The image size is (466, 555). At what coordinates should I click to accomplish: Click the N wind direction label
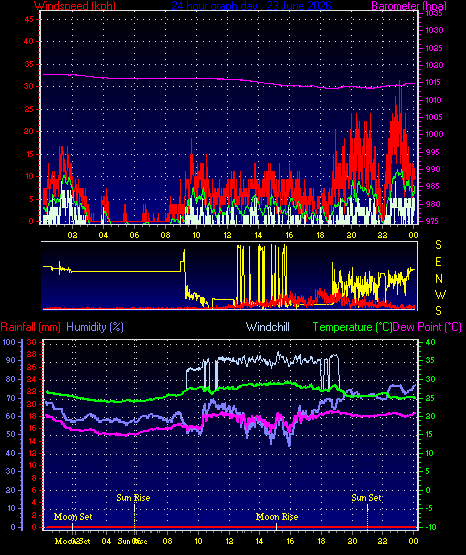click(439, 279)
